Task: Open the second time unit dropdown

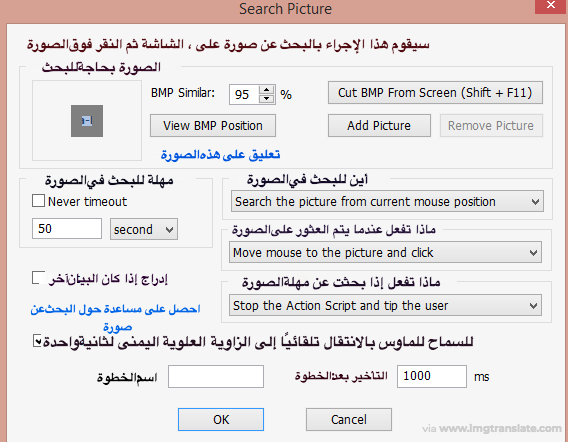Action: (144, 229)
